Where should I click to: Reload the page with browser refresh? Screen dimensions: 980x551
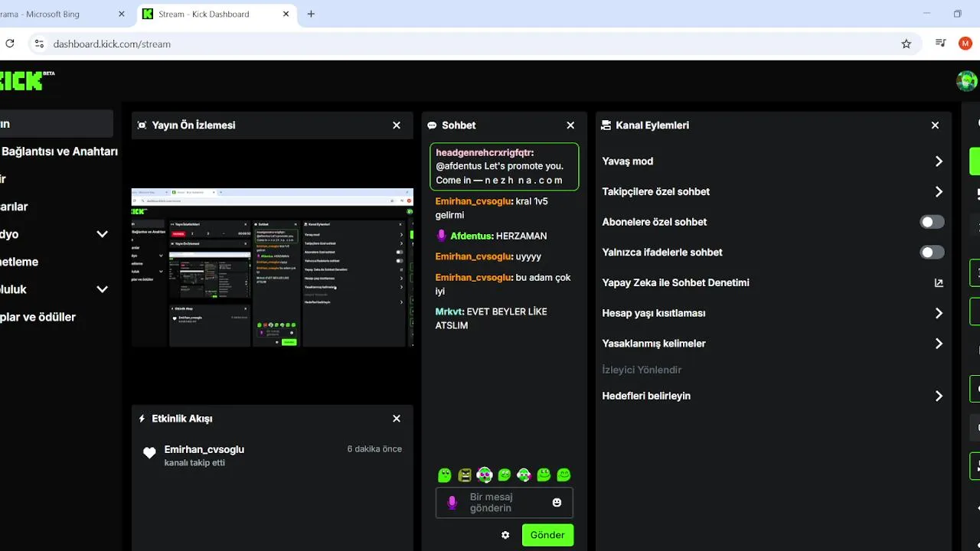pos(9,44)
